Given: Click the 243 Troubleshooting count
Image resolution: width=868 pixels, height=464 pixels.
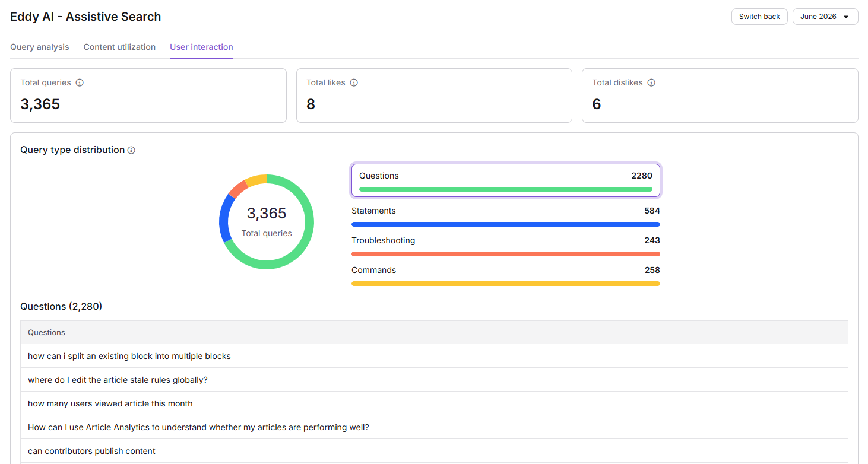Looking at the screenshot, I should pos(652,240).
